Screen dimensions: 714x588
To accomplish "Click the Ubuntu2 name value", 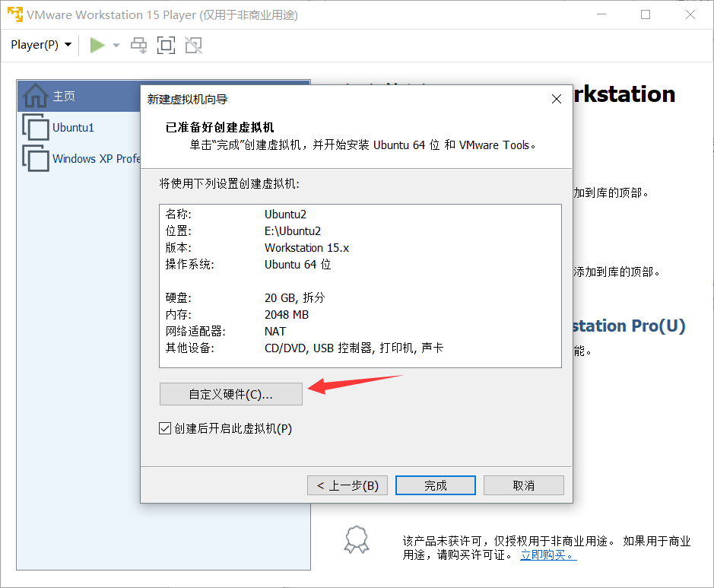I will 285,214.
